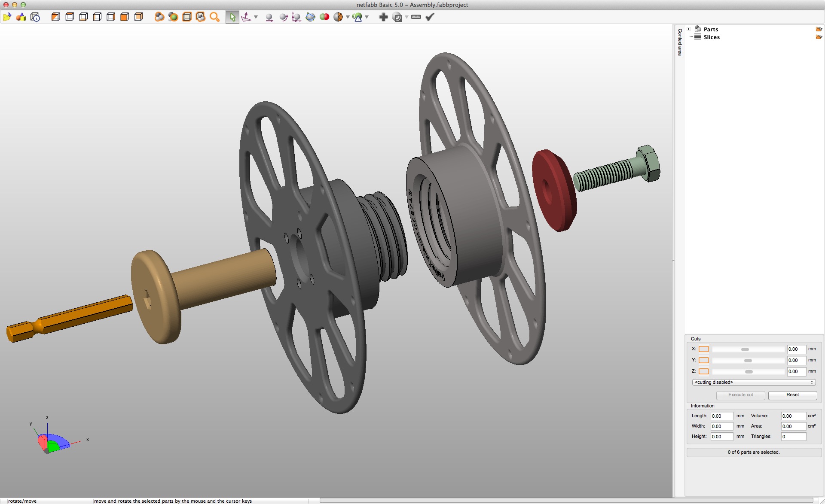Screen dimensions: 825x504
Task: Select the part rotate tool
Action: coord(283,17)
